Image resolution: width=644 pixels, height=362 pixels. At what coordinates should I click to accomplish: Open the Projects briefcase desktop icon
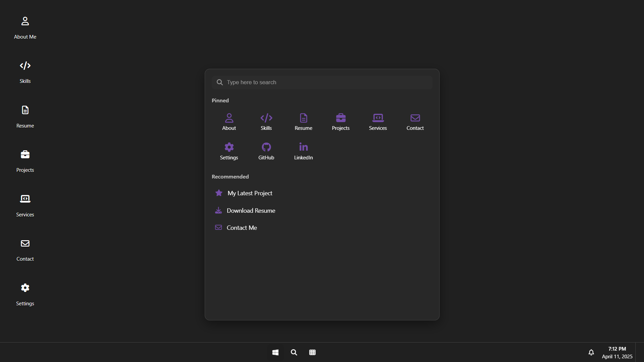tap(25, 161)
